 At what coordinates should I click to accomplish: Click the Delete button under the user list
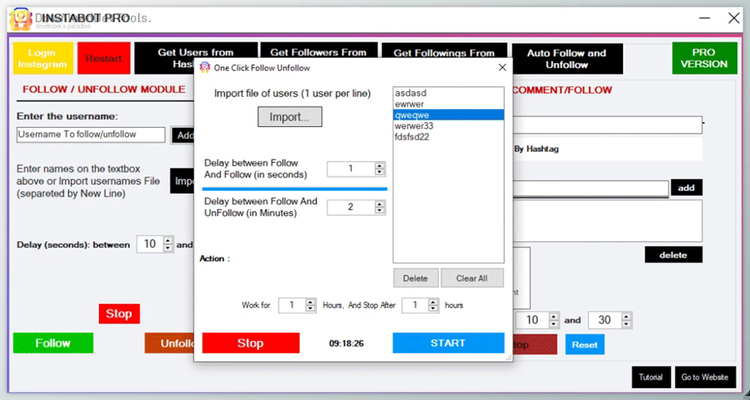tap(415, 278)
